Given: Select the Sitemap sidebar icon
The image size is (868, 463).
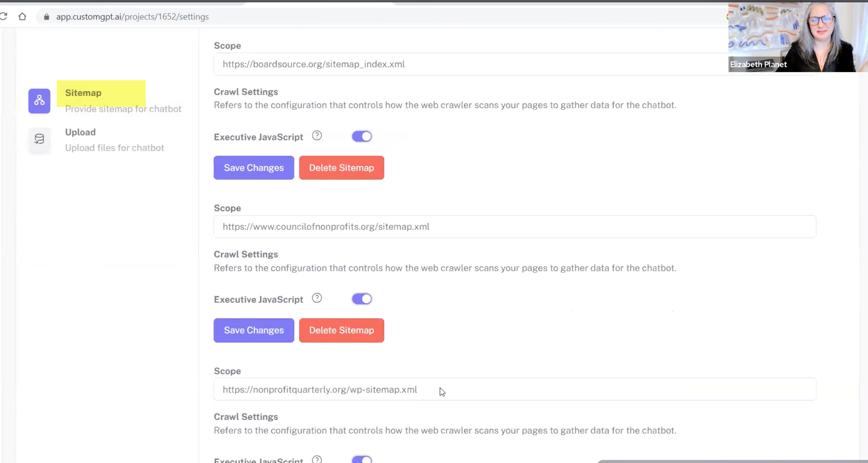Looking at the screenshot, I should point(39,100).
